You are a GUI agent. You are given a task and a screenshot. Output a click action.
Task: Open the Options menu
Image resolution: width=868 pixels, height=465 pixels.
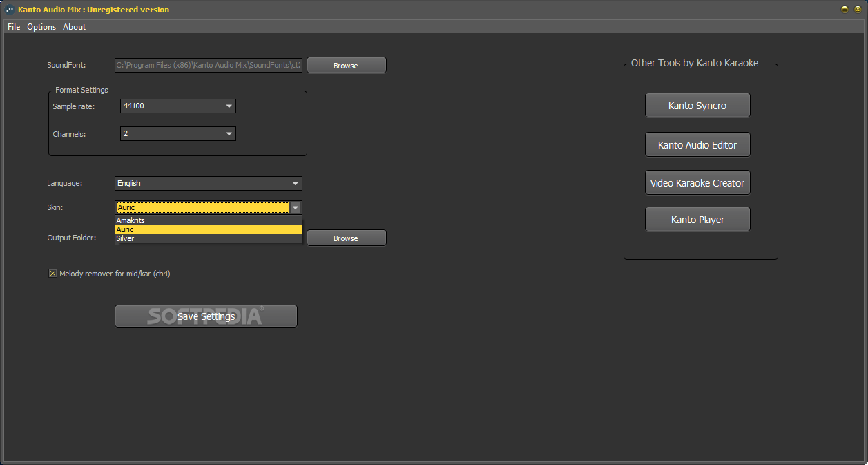point(41,27)
